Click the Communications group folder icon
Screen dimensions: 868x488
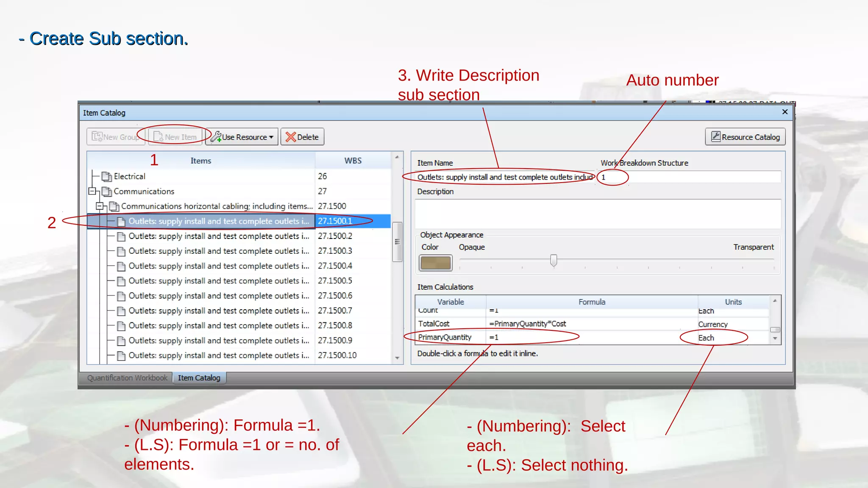pos(107,191)
